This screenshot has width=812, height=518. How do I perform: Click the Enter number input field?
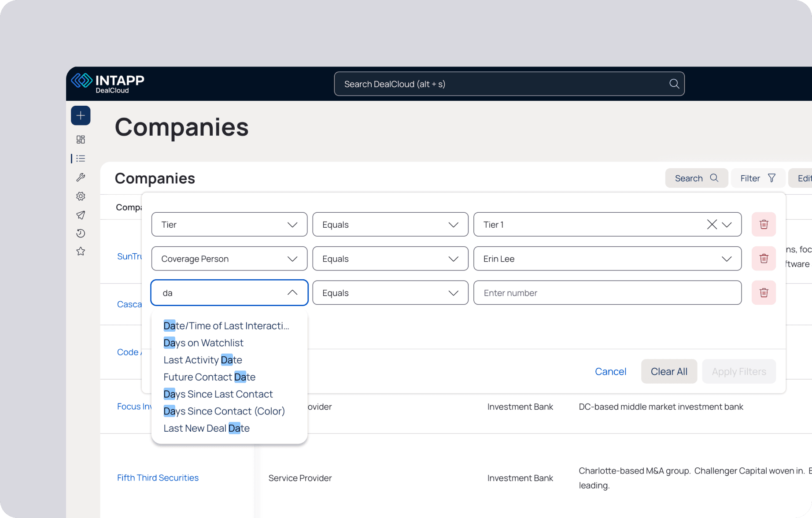click(x=607, y=292)
